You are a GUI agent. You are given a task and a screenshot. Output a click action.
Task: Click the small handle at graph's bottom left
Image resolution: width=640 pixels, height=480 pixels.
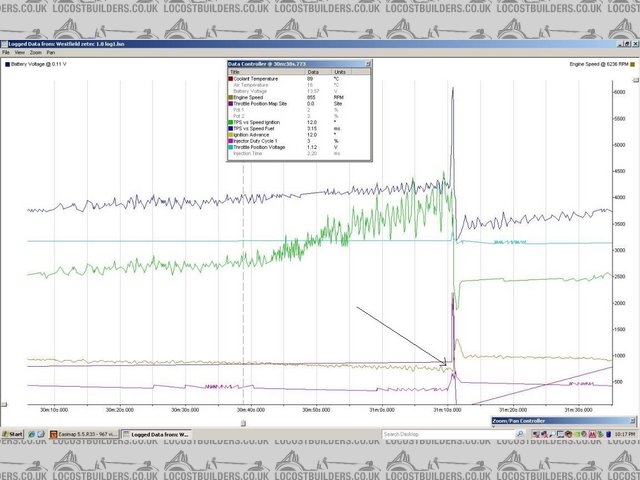4,404
